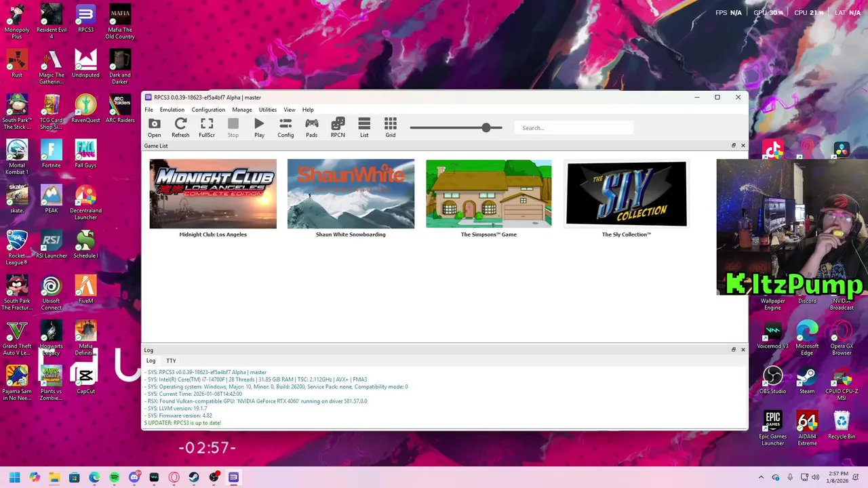Open the Config toolbar icon

(285, 127)
